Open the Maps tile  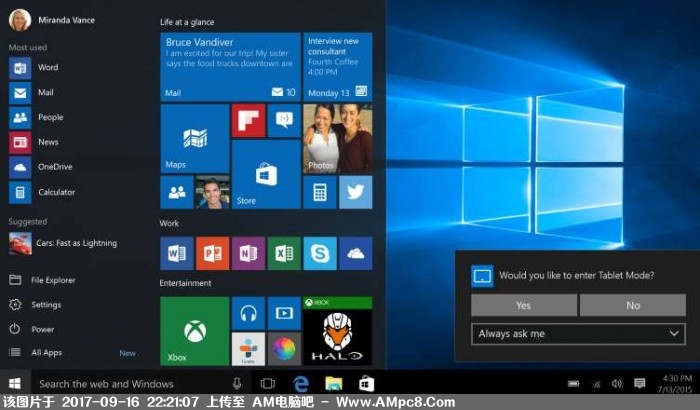click(x=195, y=138)
